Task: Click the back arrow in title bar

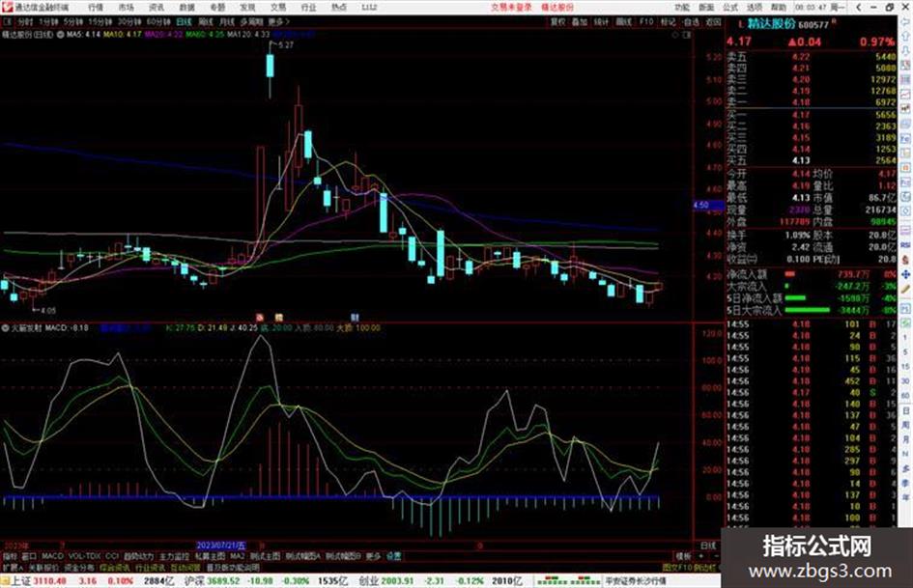Action: pos(858,7)
